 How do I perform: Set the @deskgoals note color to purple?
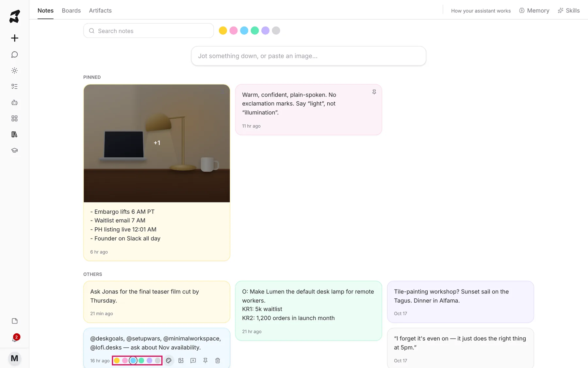click(x=149, y=360)
